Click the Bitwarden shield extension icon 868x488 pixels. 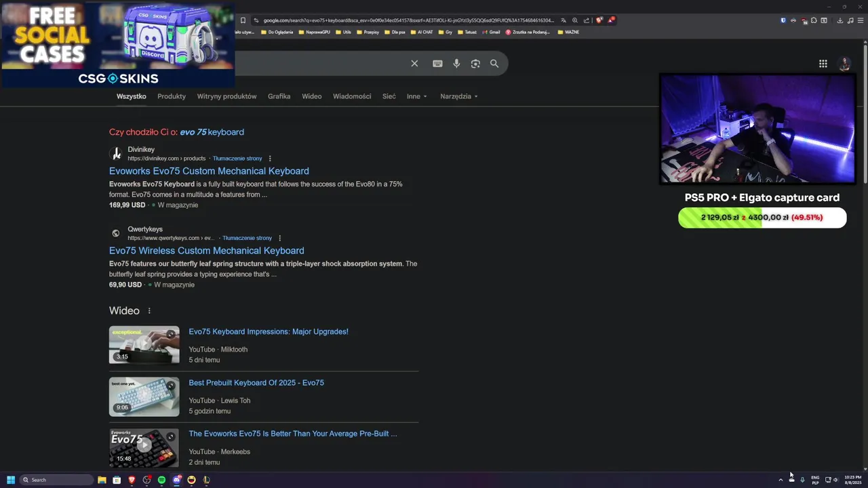783,20
